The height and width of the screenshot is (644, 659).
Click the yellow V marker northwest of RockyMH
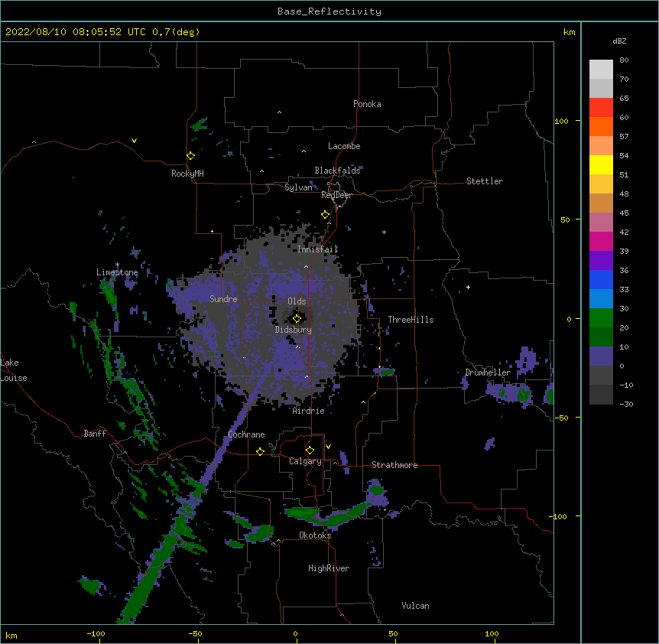134,141
